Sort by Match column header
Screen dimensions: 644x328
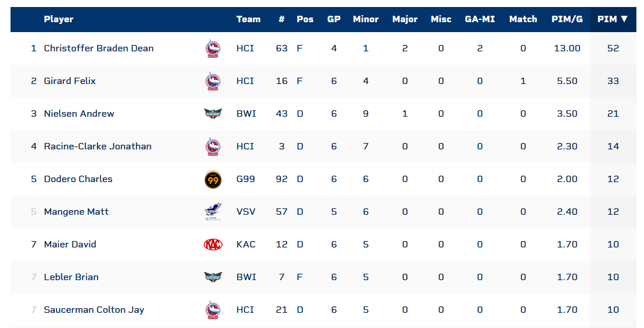tap(523, 19)
